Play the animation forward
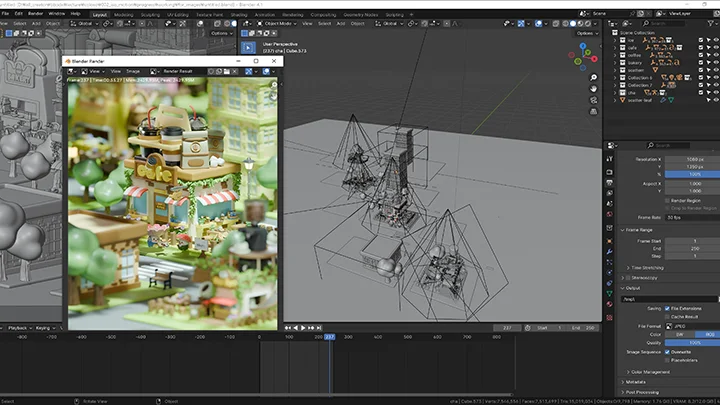The image size is (720, 405). pos(303,328)
